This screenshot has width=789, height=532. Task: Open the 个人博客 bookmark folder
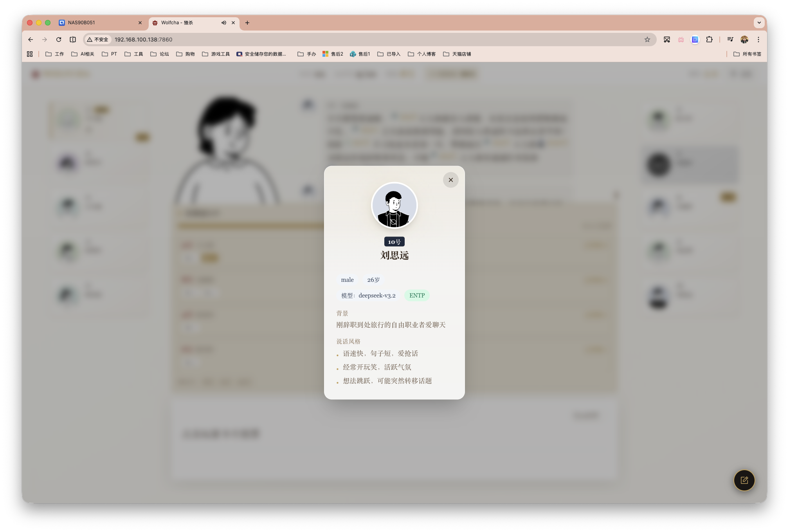(422, 54)
